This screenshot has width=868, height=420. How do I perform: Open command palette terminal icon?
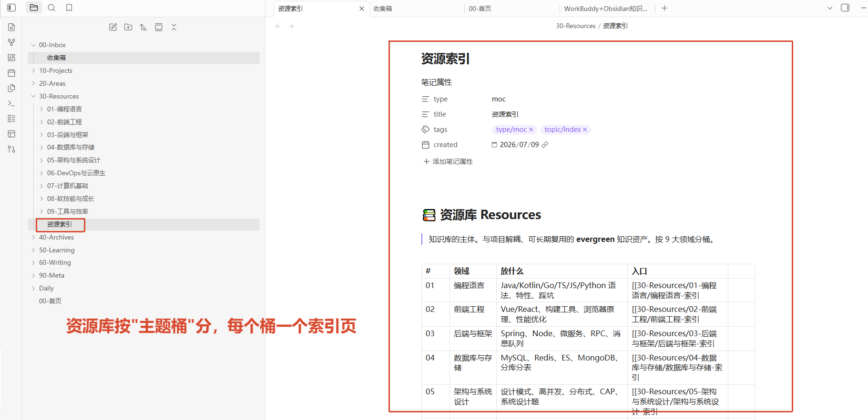coord(11,103)
